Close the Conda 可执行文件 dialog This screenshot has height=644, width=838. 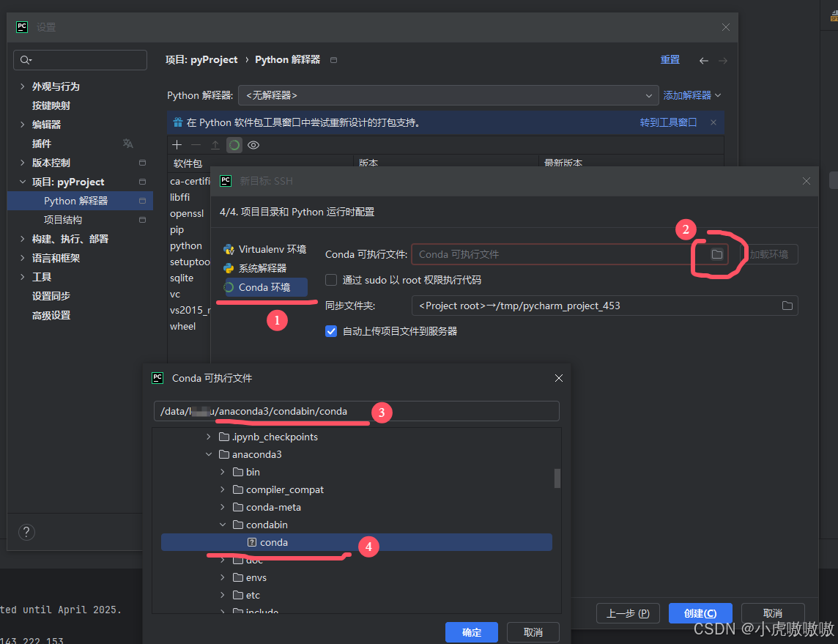[x=559, y=378]
